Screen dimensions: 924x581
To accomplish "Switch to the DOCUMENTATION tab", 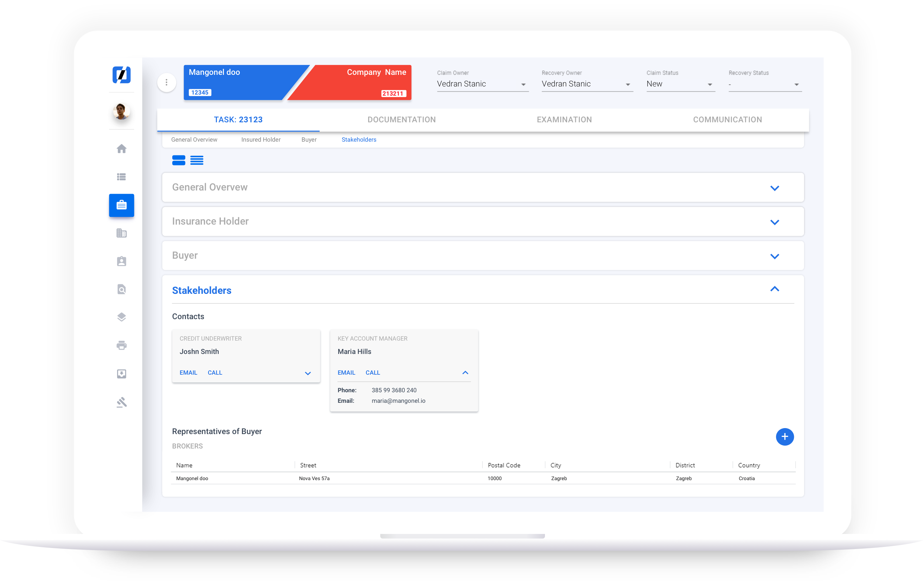I will tap(402, 120).
